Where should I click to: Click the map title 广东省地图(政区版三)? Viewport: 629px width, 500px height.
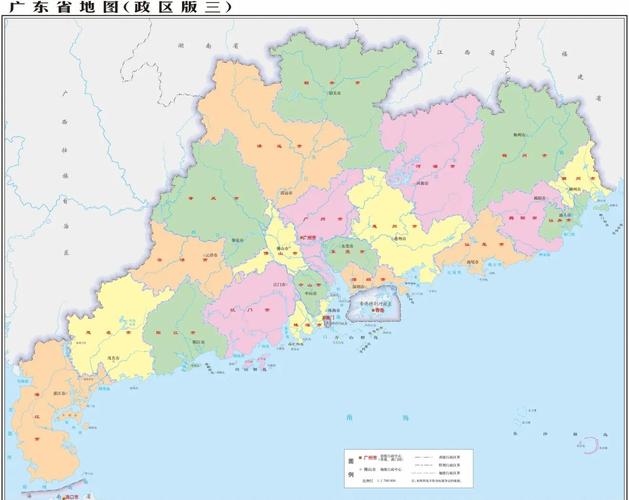click(x=121, y=7)
